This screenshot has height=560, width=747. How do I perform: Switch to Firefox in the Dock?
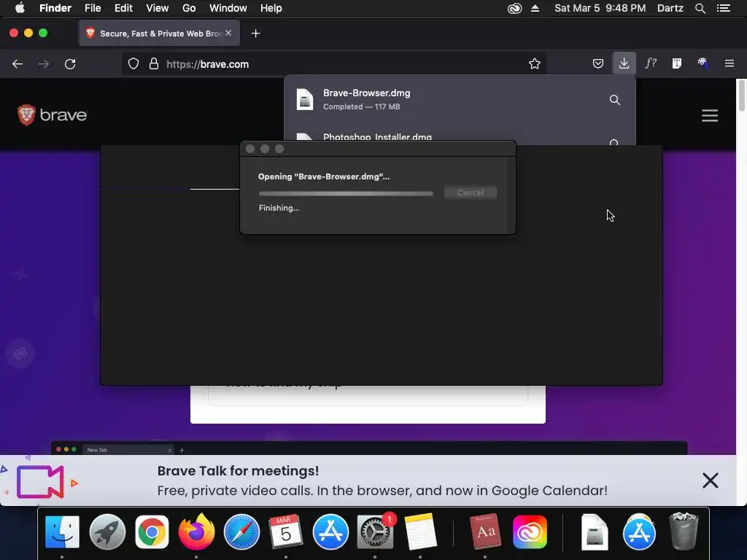click(x=196, y=532)
